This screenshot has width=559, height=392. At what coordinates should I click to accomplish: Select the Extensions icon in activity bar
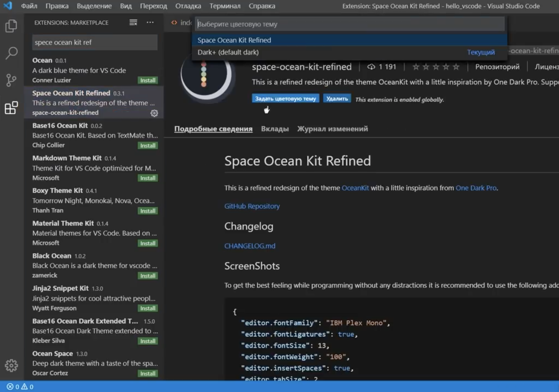coord(11,108)
